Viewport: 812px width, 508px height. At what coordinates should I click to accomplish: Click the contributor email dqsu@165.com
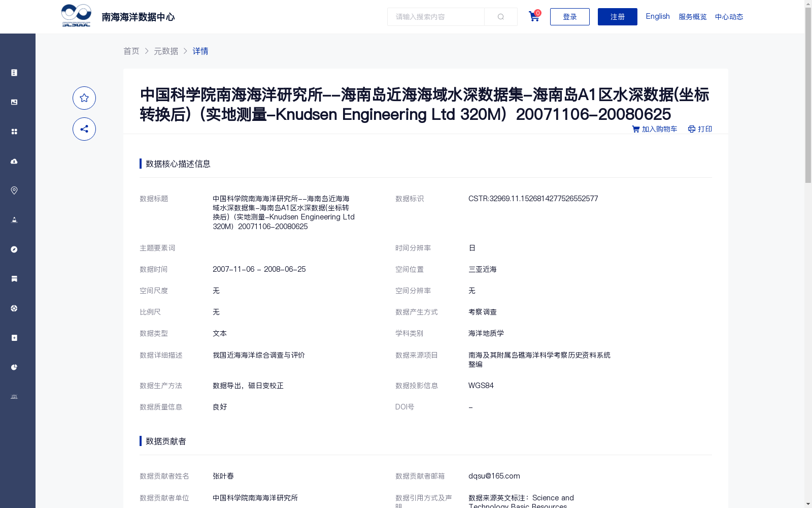point(494,476)
